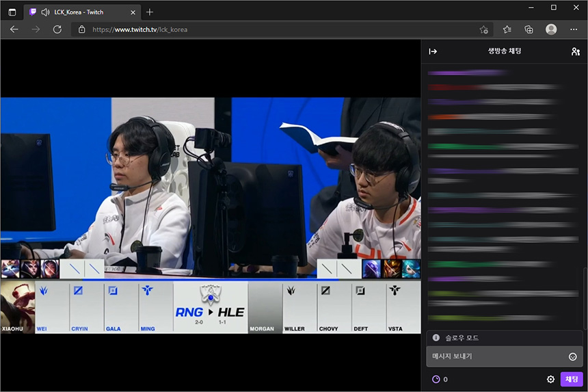Open browser Settings and more menu
Screen dimensions: 588x392
574,29
